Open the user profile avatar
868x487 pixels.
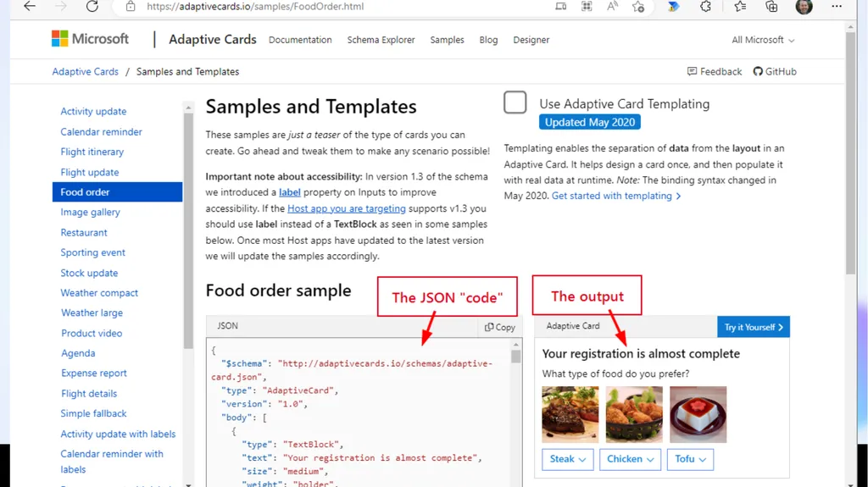[x=804, y=7]
